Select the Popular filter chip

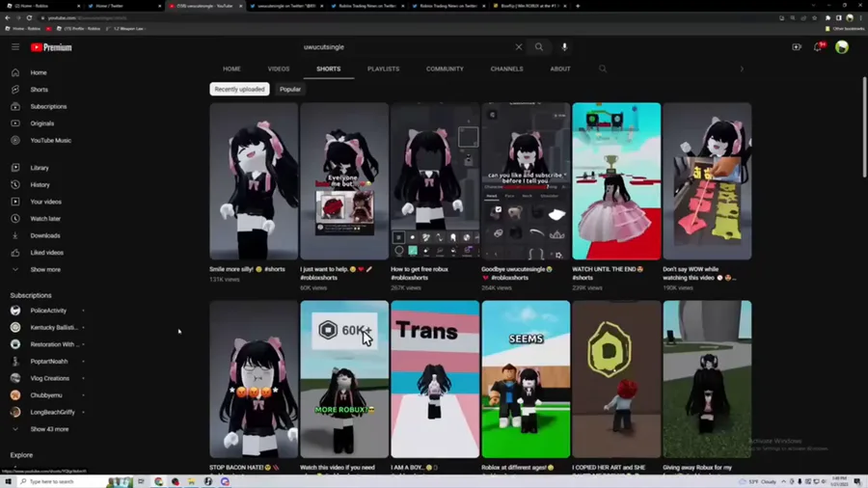(x=290, y=89)
